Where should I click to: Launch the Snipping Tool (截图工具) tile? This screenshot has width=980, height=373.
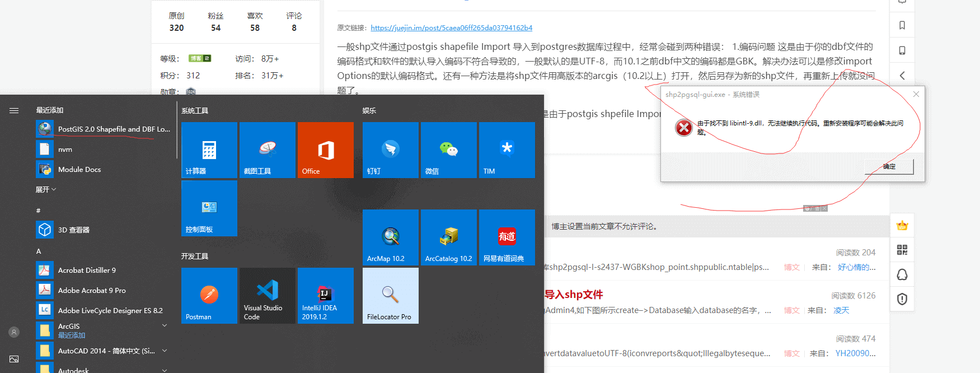(x=267, y=150)
